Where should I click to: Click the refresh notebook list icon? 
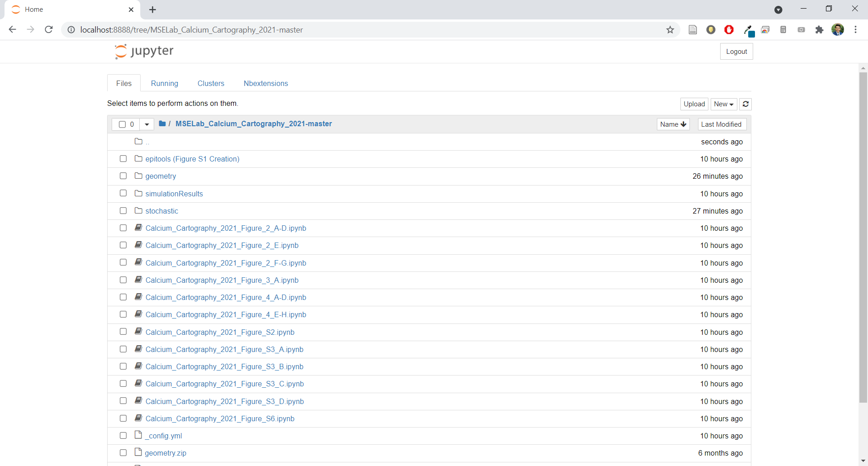tap(745, 104)
